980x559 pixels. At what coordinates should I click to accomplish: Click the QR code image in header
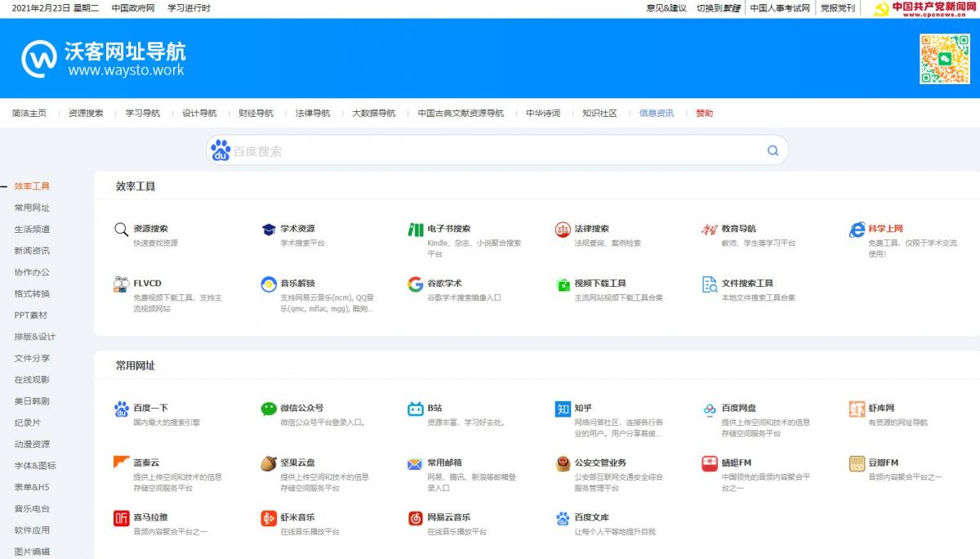[x=944, y=58]
